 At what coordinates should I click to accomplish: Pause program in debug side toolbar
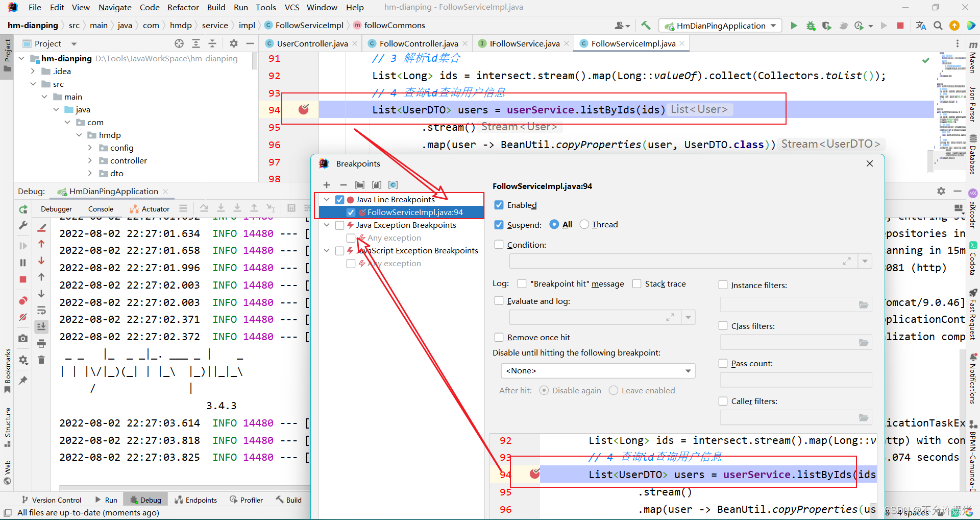tap(23, 263)
